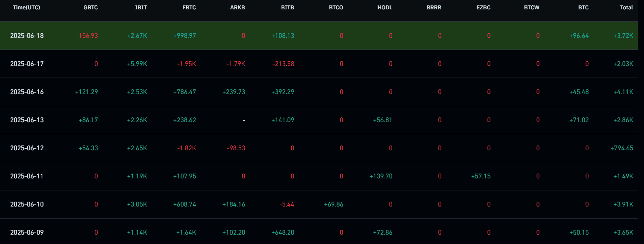644x244 pixels.
Task: Sort by the Total column header
Action: point(626,7)
